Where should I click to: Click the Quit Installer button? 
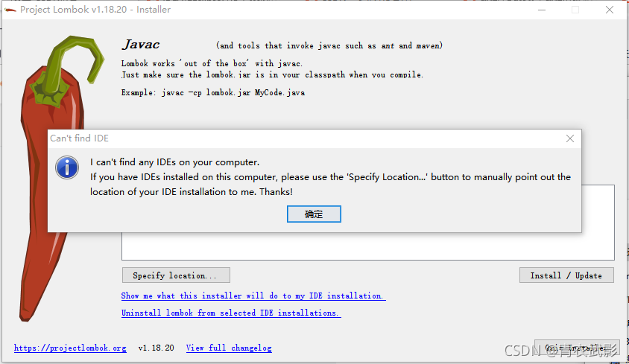(x=577, y=348)
